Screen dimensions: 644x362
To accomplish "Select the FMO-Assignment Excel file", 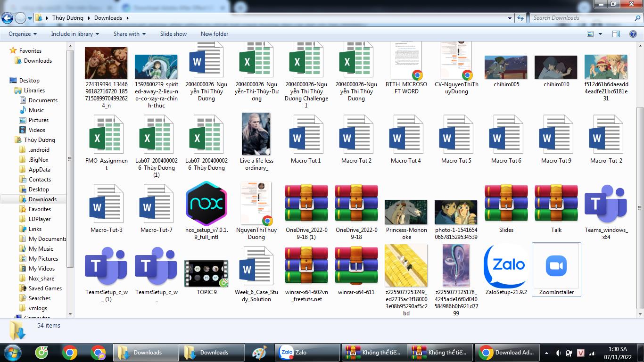I will (106, 135).
